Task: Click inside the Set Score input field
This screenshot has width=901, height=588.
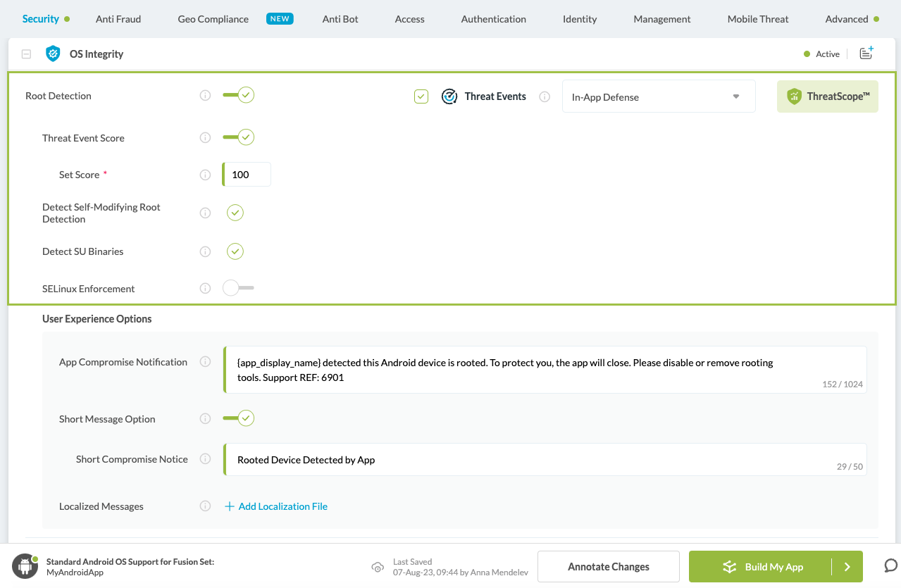Action: tap(246, 174)
